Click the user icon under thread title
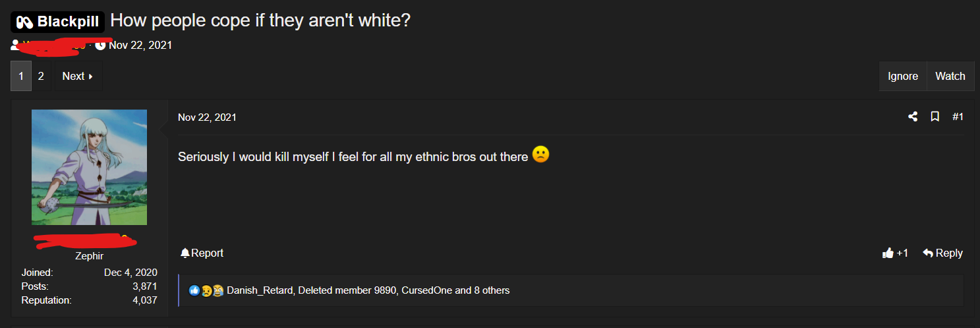Screen dimensions: 980x328 [16, 45]
